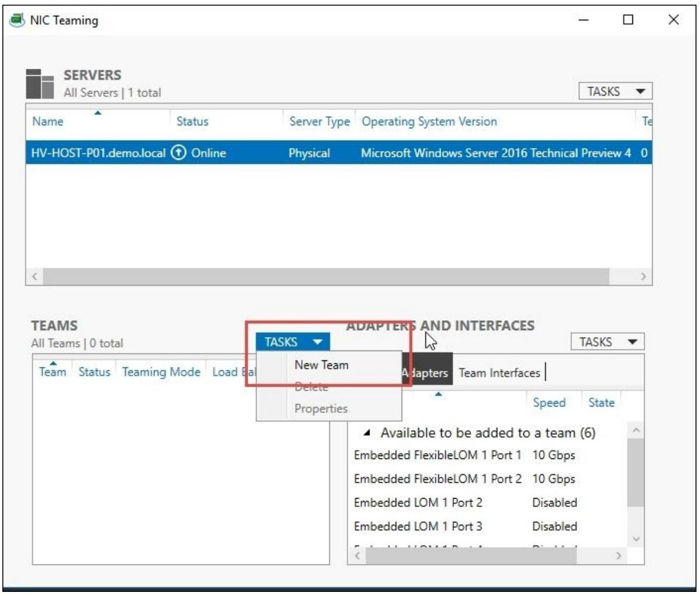This screenshot has height=596, width=700.
Task: Open the Adapters and Interfaces TASKS dropdown
Action: pyautogui.click(x=607, y=342)
